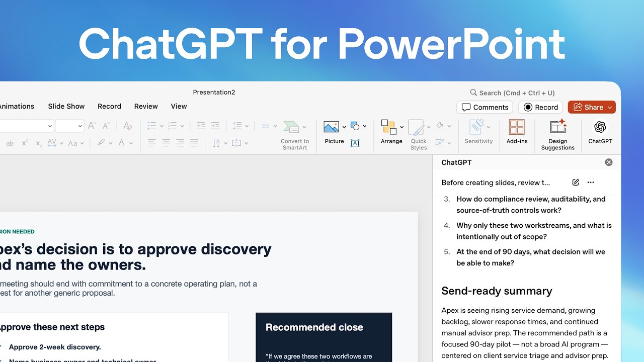The height and width of the screenshot is (362, 644).
Task: Expand the Arrange dropdown arrow
Action: pos(401,127)
